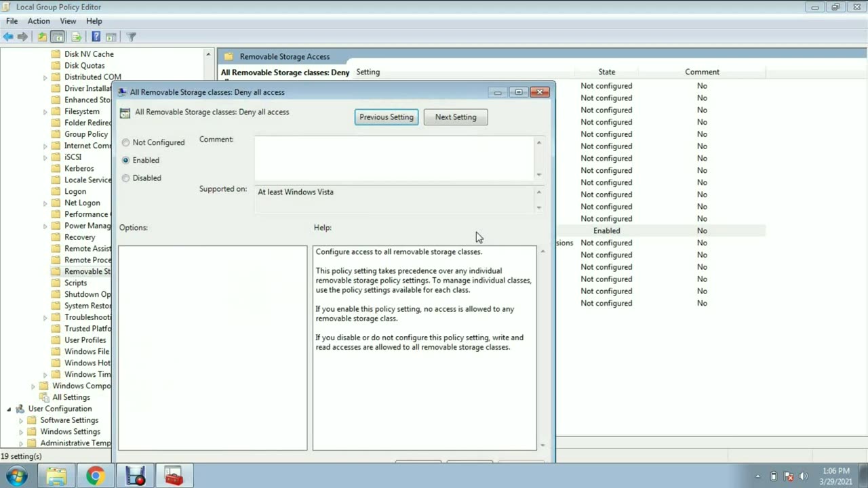Click the Back arrow in the toolbar
This screenshot has height=488, width=868.
click(8, 37)
